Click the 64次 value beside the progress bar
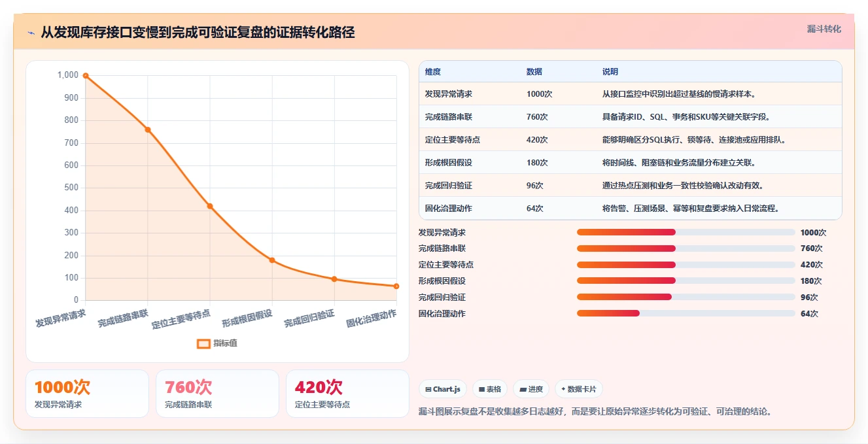The height and width of the screenshot is (444, 868). (x=809, y=313)
